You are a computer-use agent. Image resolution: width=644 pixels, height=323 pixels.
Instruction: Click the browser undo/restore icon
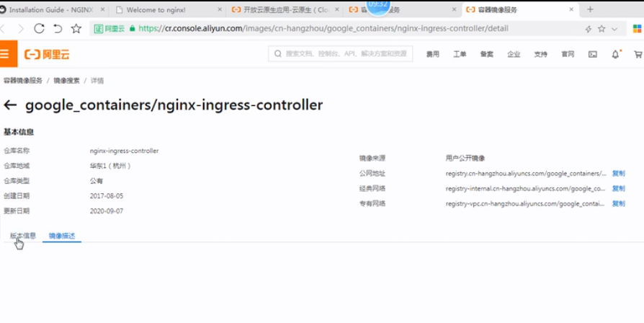[58, 28]
